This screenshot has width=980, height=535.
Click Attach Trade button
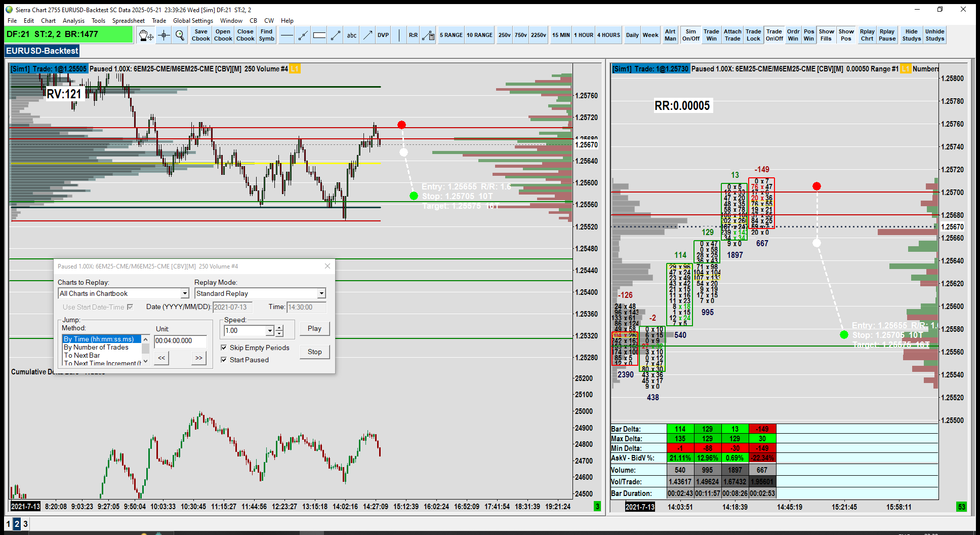[732, 35]
